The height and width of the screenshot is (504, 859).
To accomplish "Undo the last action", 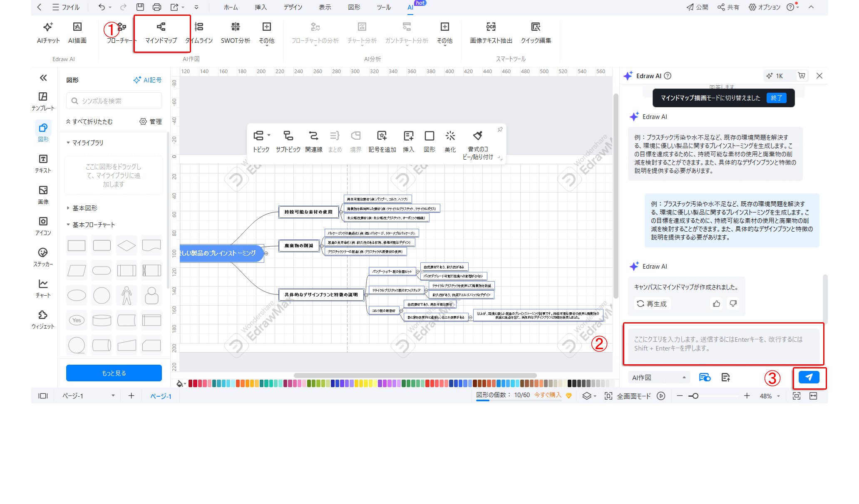I will click(x=102, y=7).
